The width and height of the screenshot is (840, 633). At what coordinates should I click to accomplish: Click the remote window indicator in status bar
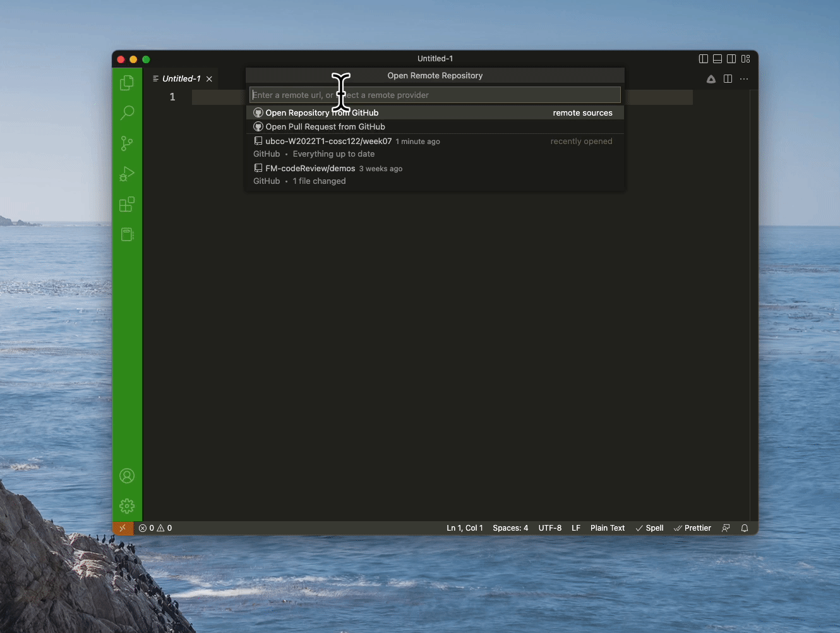[x=123, y=528]
